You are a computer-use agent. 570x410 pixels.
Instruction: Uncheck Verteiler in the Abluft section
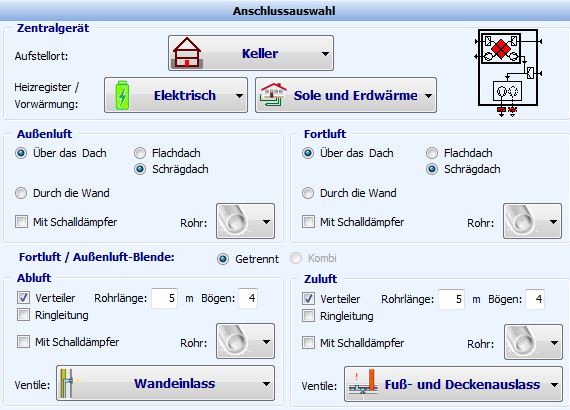click(x=23, y=298)
